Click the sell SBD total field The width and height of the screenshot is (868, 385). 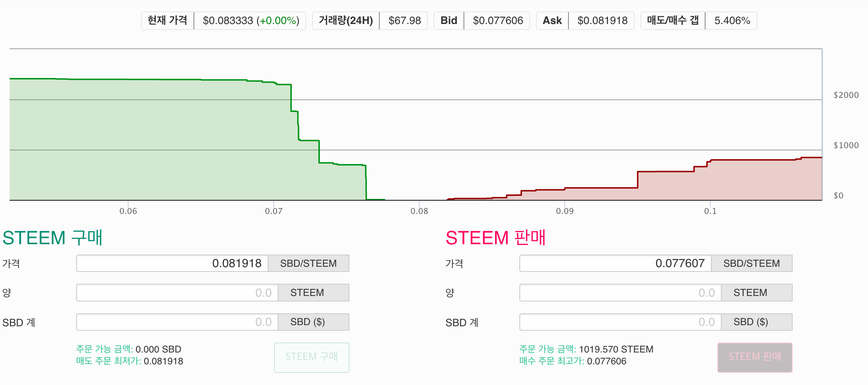621,322
